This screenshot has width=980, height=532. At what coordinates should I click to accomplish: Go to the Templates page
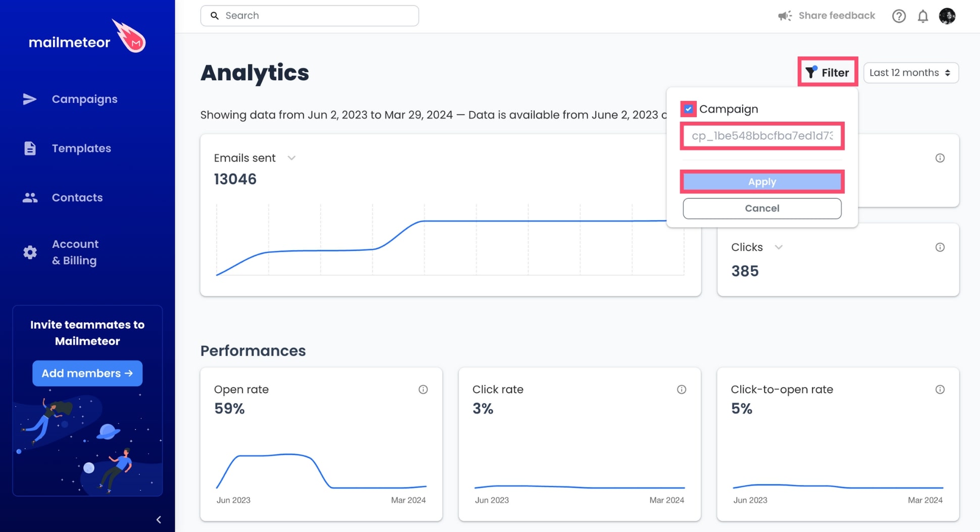(81, 148)
